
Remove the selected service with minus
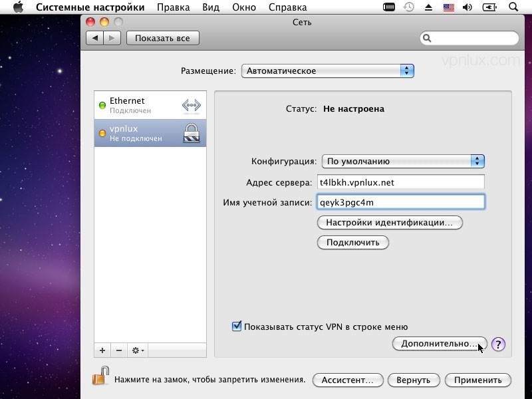point(119,350)
